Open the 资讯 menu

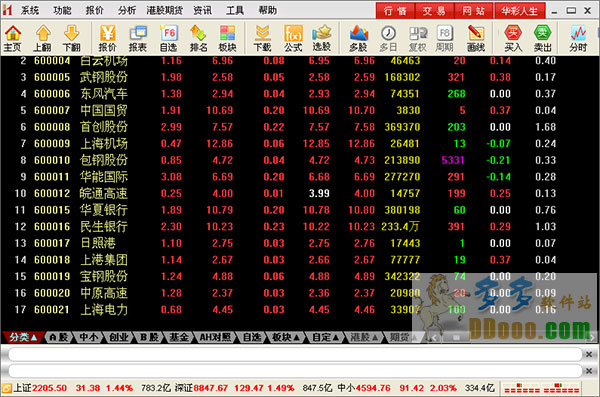pyautogui.click(x=202, y=10)
